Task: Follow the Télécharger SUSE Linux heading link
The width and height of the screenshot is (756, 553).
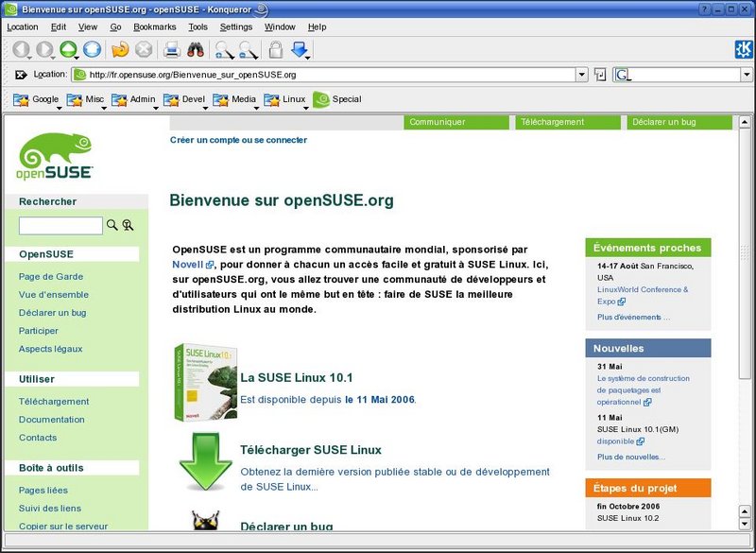Action: click(311, 450)
